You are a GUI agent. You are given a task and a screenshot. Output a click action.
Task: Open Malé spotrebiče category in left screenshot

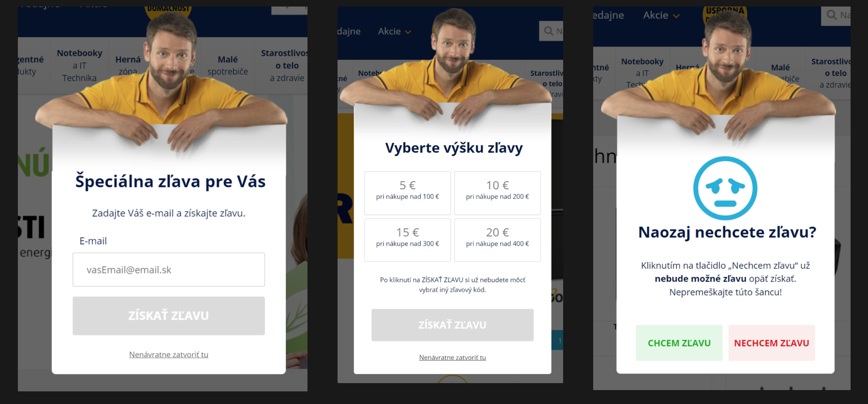point(227,65)
